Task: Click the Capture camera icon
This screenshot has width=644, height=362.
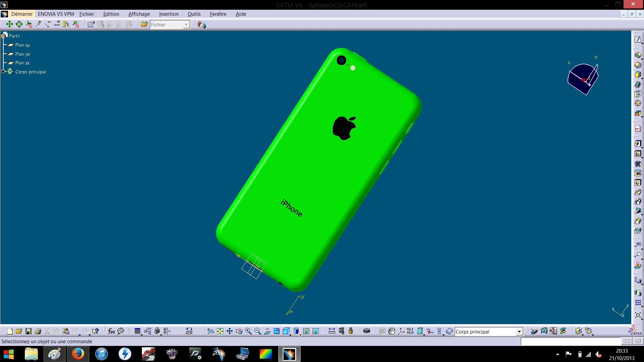Action: click(367, 331)
